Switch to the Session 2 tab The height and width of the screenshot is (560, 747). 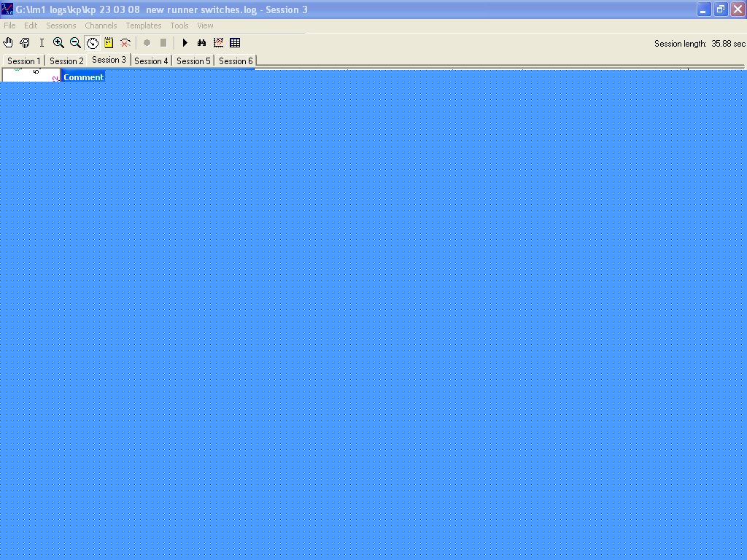point(66,61)
